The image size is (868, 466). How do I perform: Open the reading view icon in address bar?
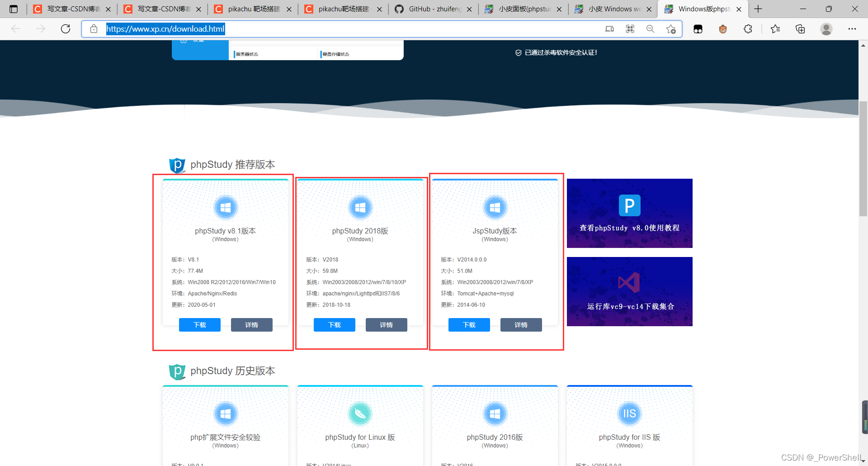pos(609,29)
